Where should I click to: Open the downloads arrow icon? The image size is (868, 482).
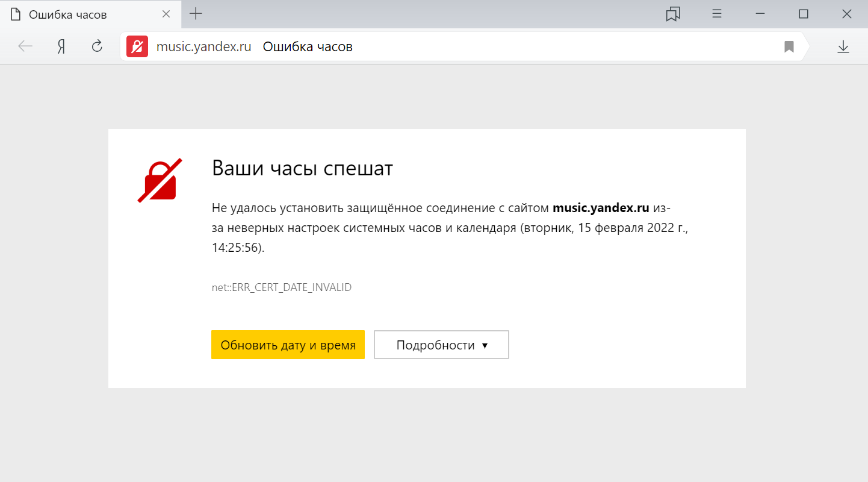[843, 46]
